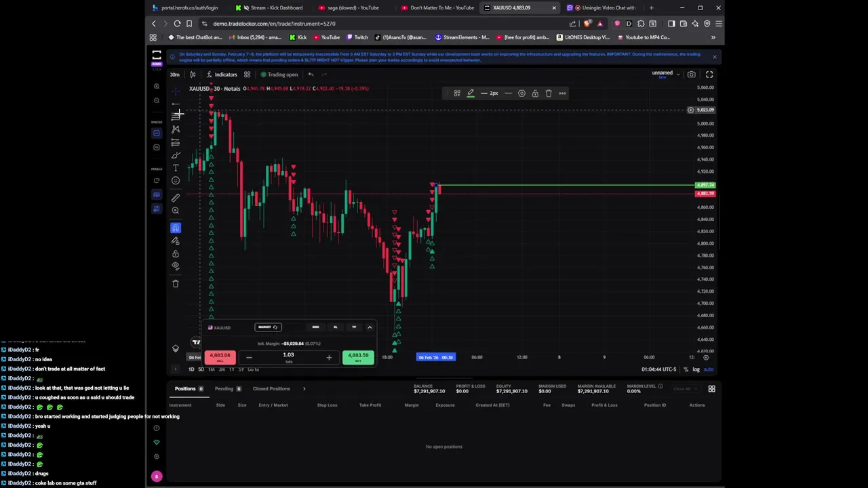This screenshot has width=868, height=488.
Task: Collapse the XAUUSD order panel chevron
Action: coord(370,327)
